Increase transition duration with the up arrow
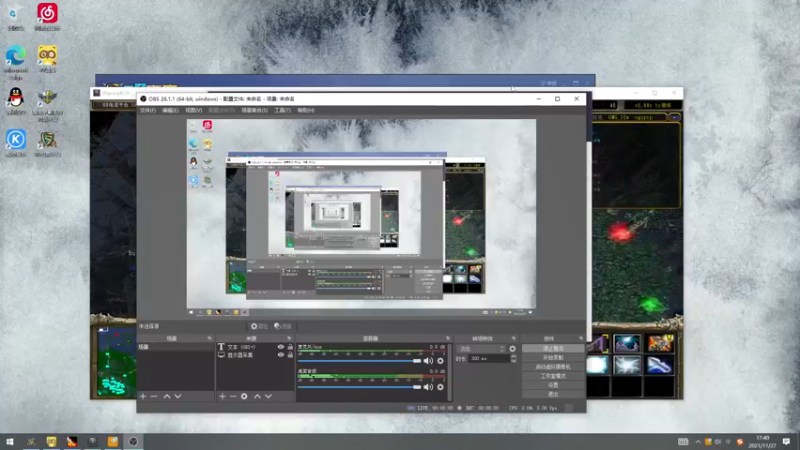The height and width of the screenshot is (450, 800). (513, 357)
